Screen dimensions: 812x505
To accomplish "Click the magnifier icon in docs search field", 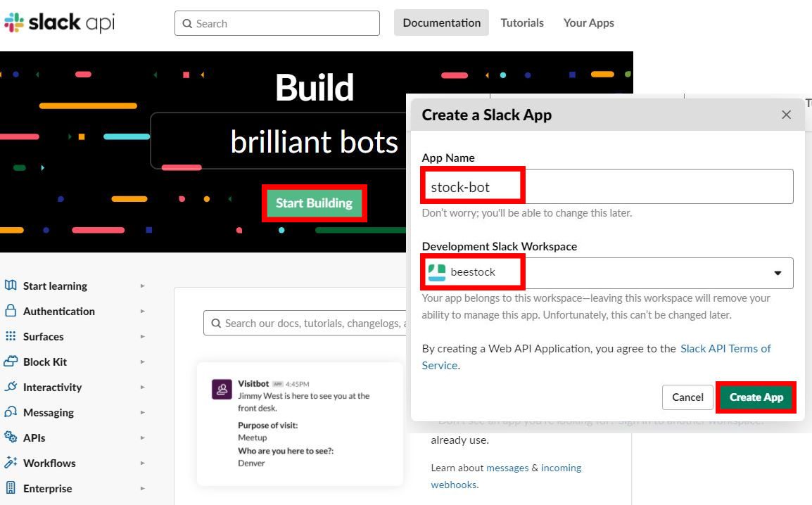I will point(216,324).
